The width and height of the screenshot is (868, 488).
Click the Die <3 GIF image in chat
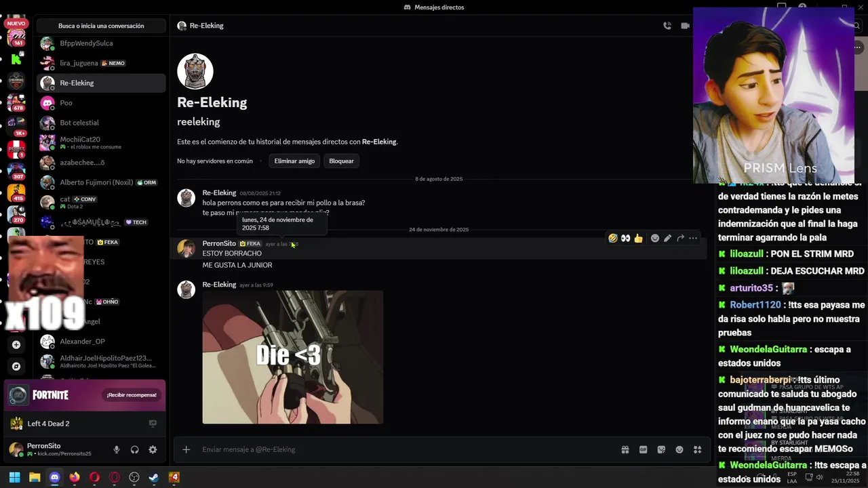pyautogui.click(x=293, y=357)
